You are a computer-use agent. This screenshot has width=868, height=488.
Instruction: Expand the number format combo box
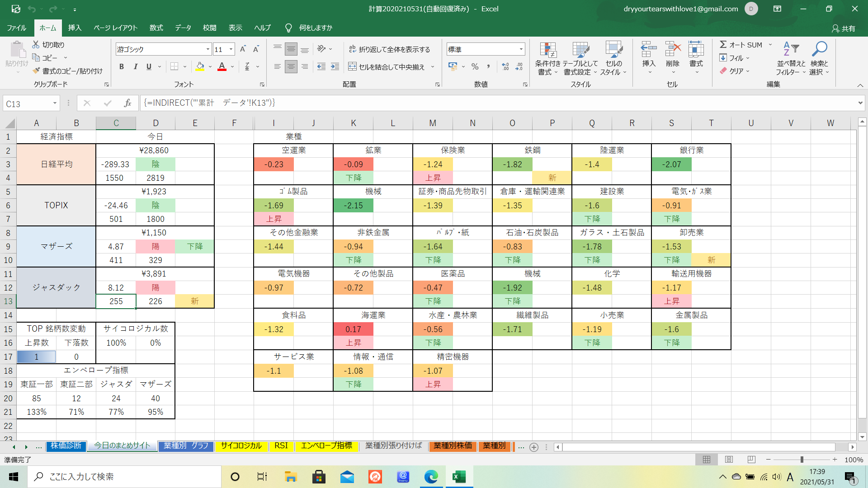point(521,49)
